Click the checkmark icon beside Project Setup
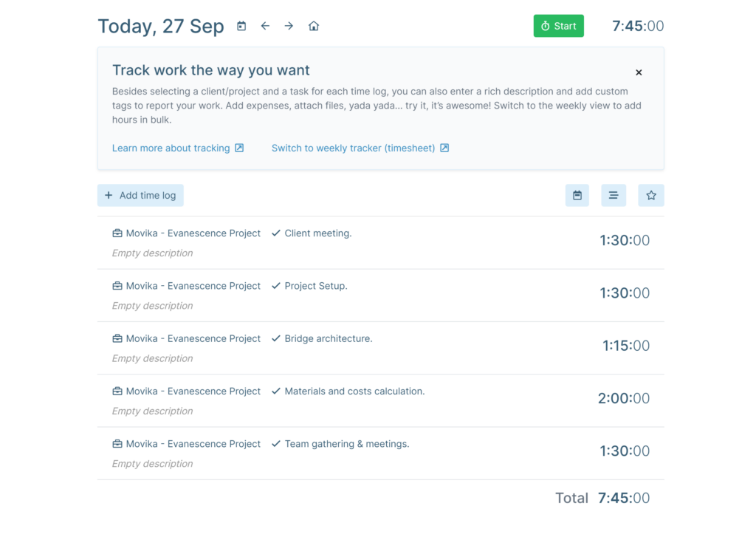Image resolution: width=756 pixels, height=537 pixels. (x=276, y=286)
